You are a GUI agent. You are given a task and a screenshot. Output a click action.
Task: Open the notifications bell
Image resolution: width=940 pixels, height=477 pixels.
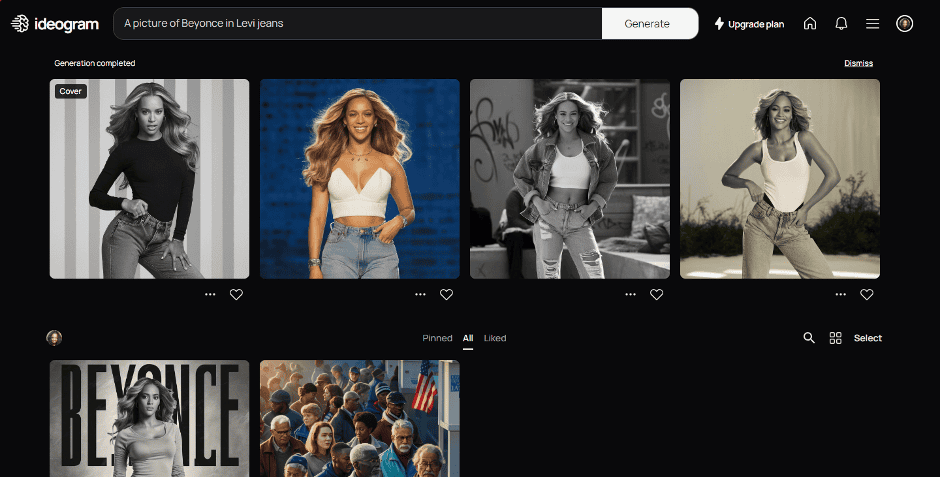click(841, 23)
